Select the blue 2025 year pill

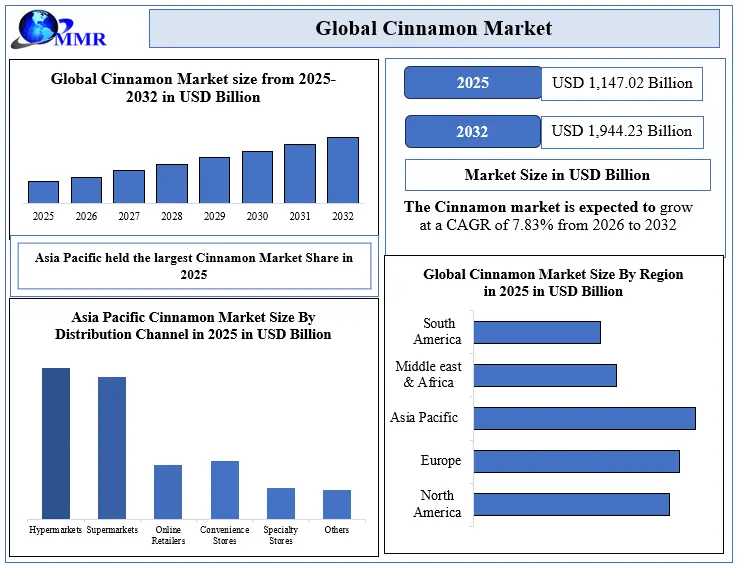click(472, 83)
